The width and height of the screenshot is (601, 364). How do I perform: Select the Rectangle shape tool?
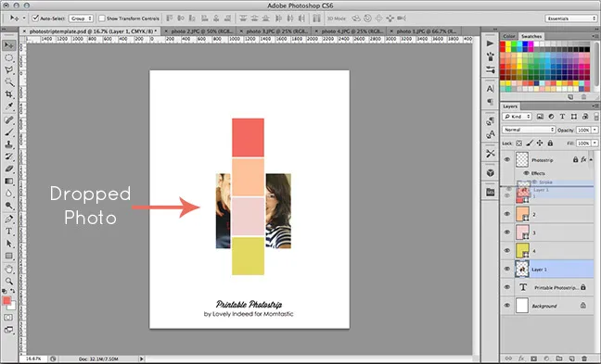tap(9, 256)
